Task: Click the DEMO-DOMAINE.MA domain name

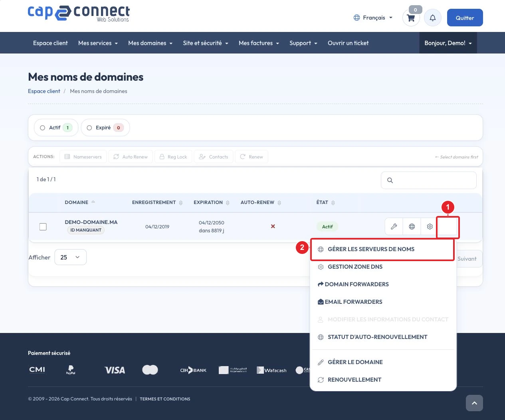Action: (x=91, y=222)
